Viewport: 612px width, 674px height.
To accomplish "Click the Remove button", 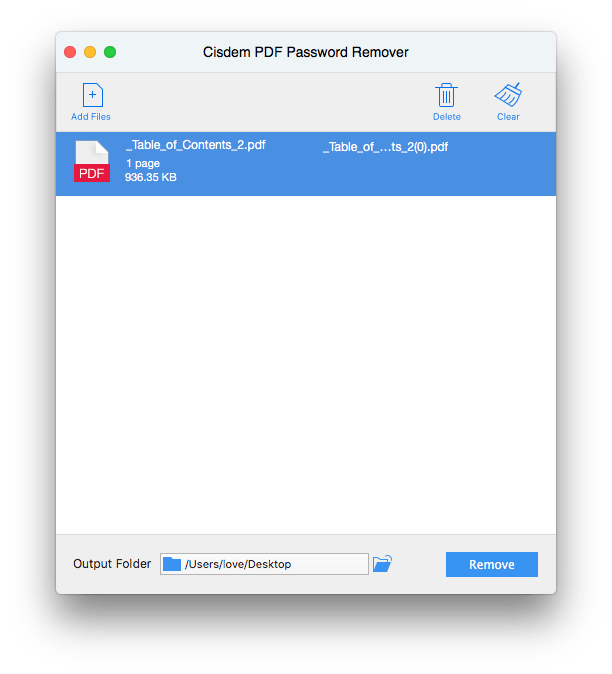I will [492, 564].
